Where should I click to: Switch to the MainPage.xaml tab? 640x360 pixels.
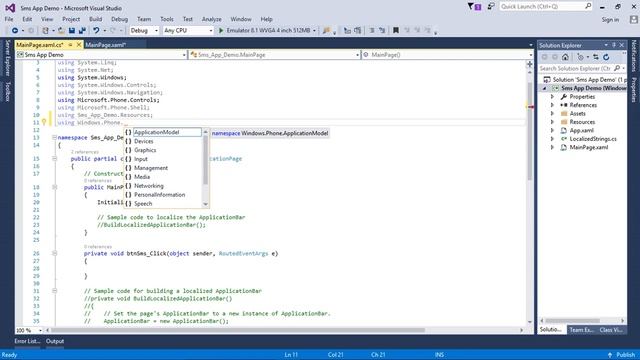click(106, 45)
